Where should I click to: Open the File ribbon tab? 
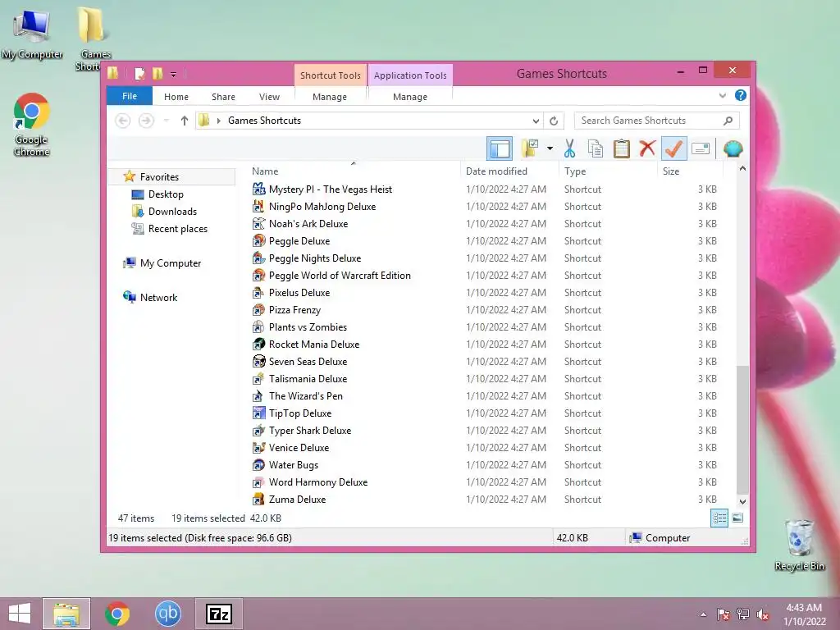tap(130, 96)
